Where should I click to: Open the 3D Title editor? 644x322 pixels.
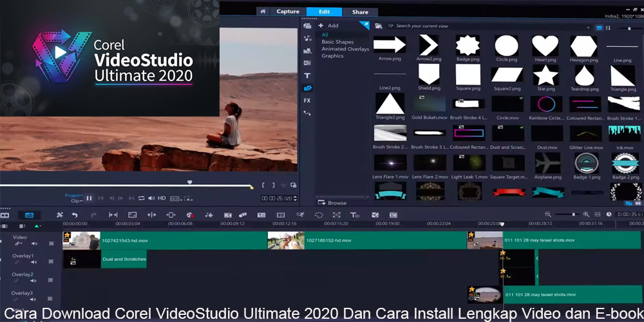tap(355, 215)
